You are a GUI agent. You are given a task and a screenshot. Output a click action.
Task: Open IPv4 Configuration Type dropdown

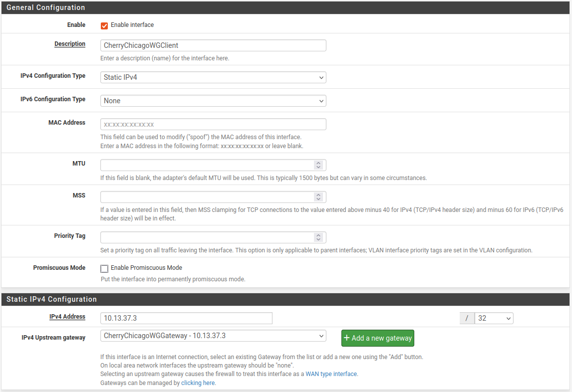[213, 77]
